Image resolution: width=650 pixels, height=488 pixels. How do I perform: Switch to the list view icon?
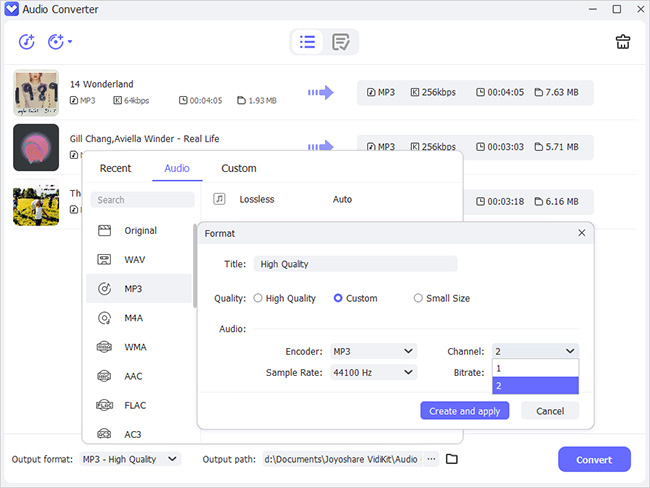click(x=308, y=42)
